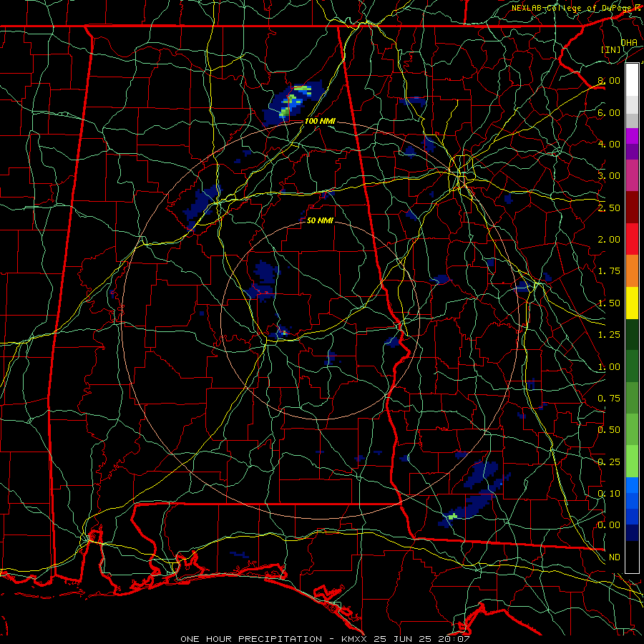644x644 pixels.
Task: Click the 1.75 scale value
Action: pyautogui.click(x=609, y=271)
